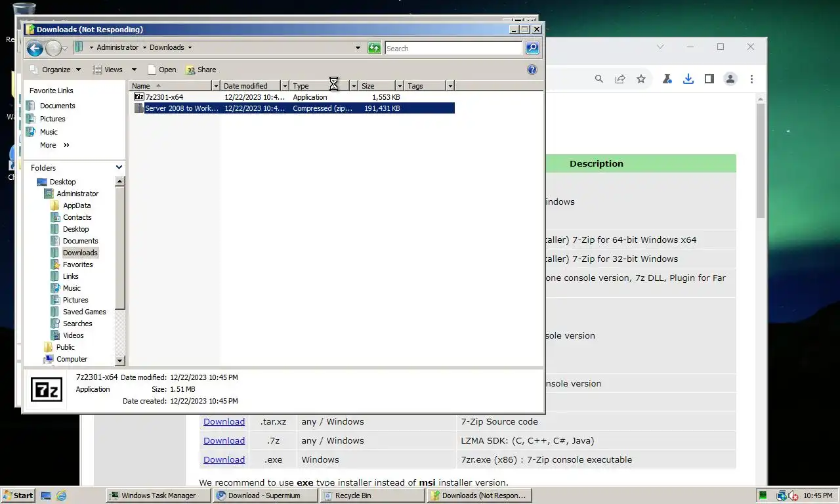Switch to Download - Supermium taskbar button
The width and height of the screenshot is (840, 504).
(265, 495)
